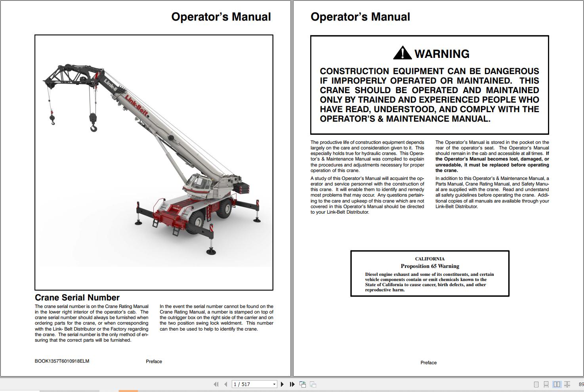Return to the previous view
The height and width of the screenshot is (392, 584).
[303, 384]
